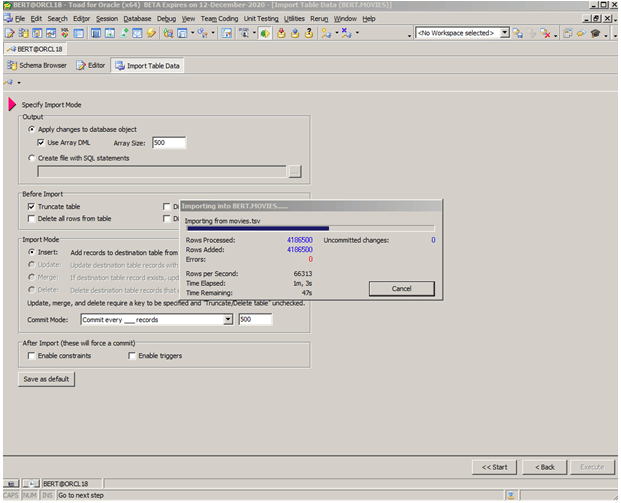Click the status bar icon left of BERT@ORCL18
This screenshot has width=621, height=503.
tap(30, 484)
